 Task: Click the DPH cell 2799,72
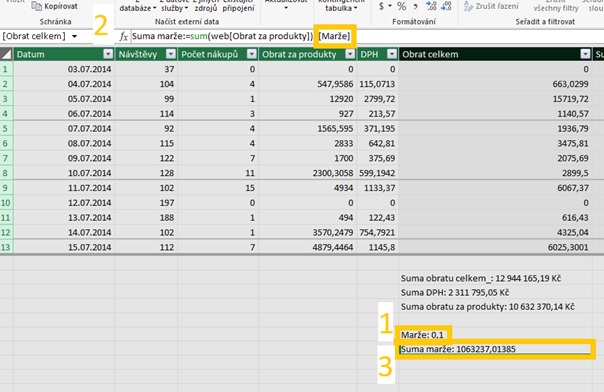[378, 99]
